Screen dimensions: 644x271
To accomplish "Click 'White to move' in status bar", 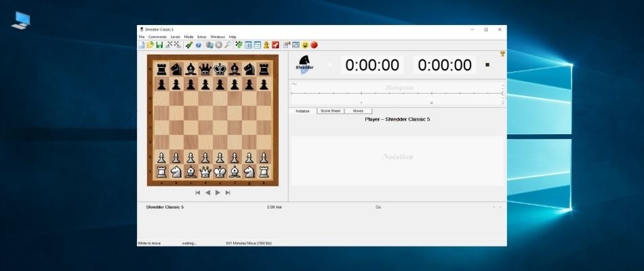I will coord(149,243).
